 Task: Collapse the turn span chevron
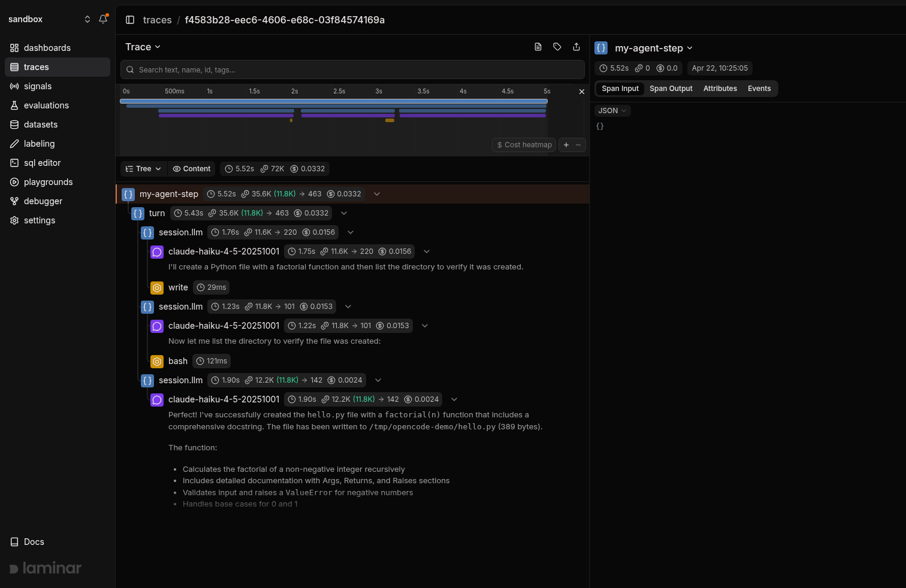click(x=344, y=213)
